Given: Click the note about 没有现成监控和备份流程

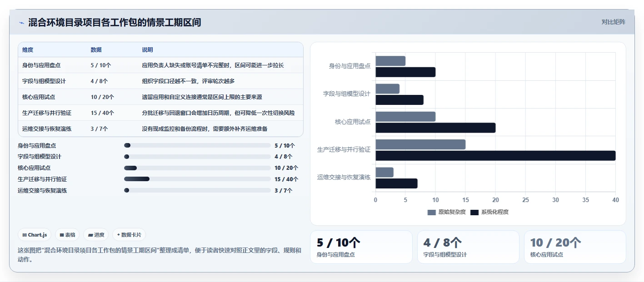Looking at the screenshot, I should tap(205, 129).
